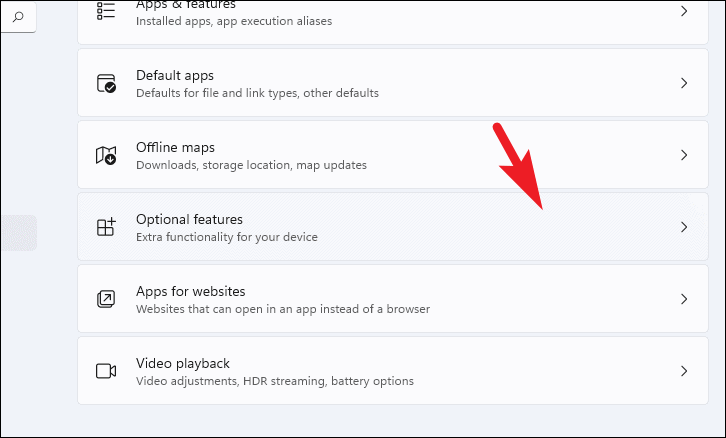Image resolution: width=726 pixels, height=438 pixels.
Task: Open the Offline maps settings entry
Action: (393, 155)
